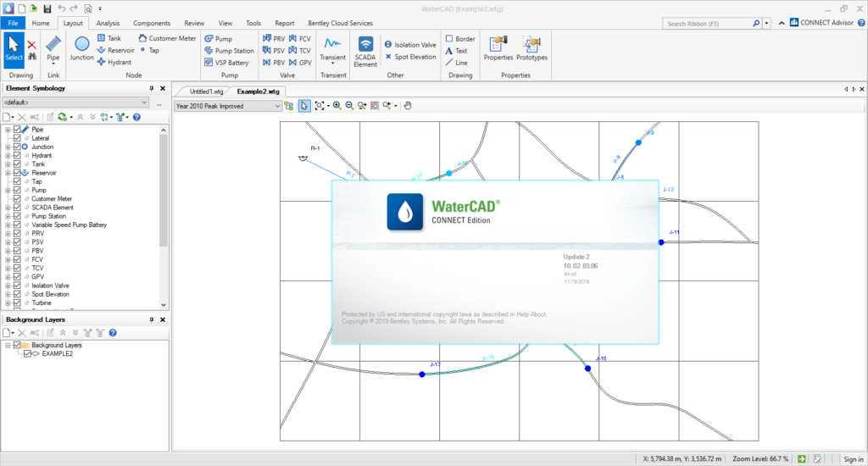Pick the PRV valve tool
The image size is (868, 466).
tap(274, 39)
